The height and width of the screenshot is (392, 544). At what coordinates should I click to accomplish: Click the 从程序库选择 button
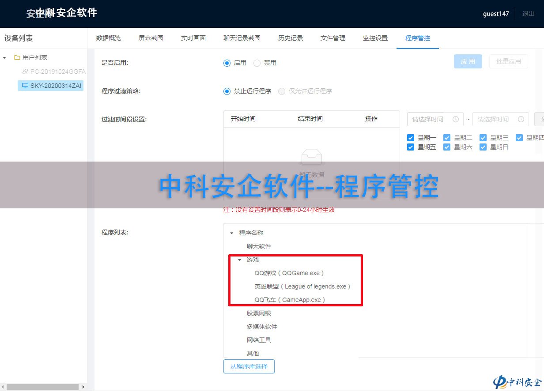click(x=249, y=366)
